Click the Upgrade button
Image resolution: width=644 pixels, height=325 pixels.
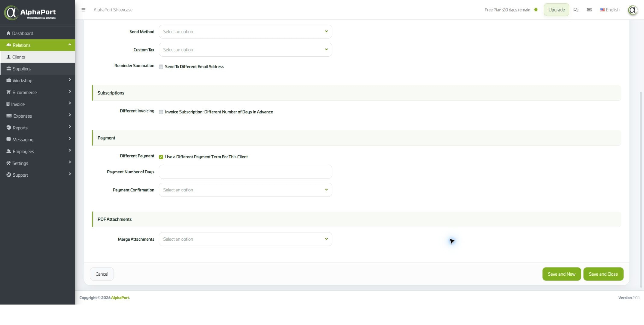[556, 10]
